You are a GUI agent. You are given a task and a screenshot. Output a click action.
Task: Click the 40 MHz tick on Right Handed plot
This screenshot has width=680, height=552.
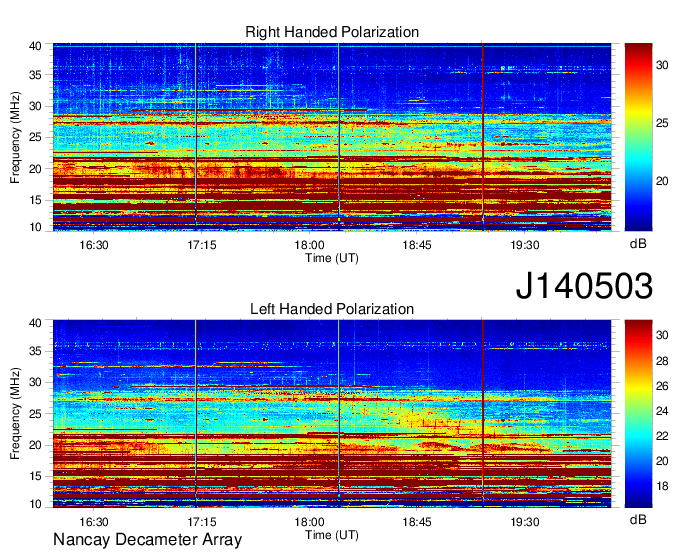pos(36,46)
